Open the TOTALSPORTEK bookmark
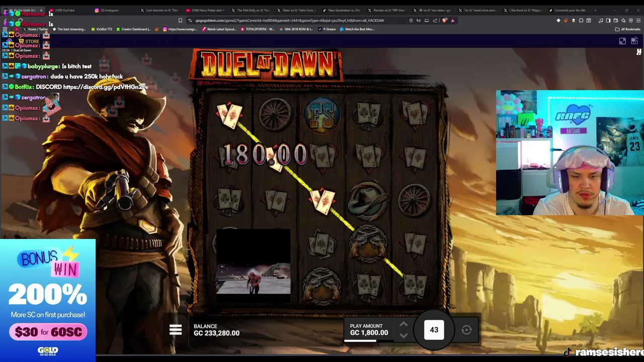 tap(258, 29)
